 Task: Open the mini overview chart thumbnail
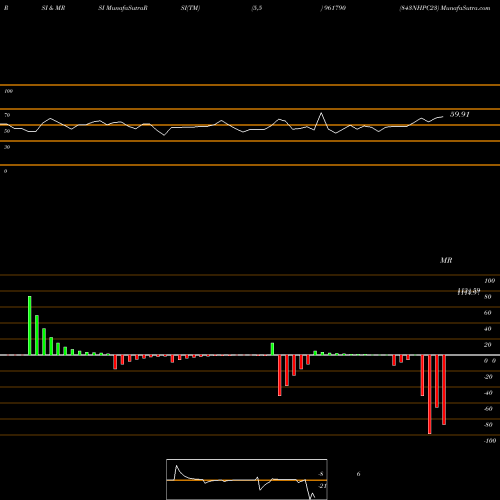point(247,479)
